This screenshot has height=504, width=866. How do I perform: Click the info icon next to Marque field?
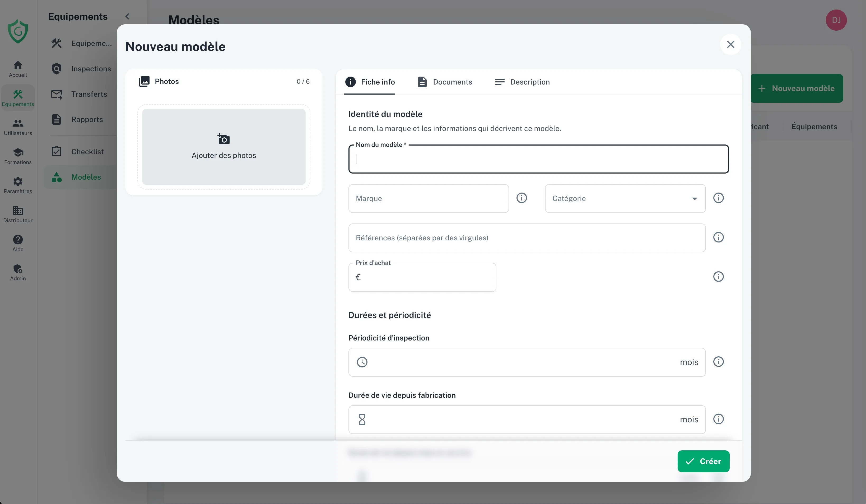click(522, 198)
